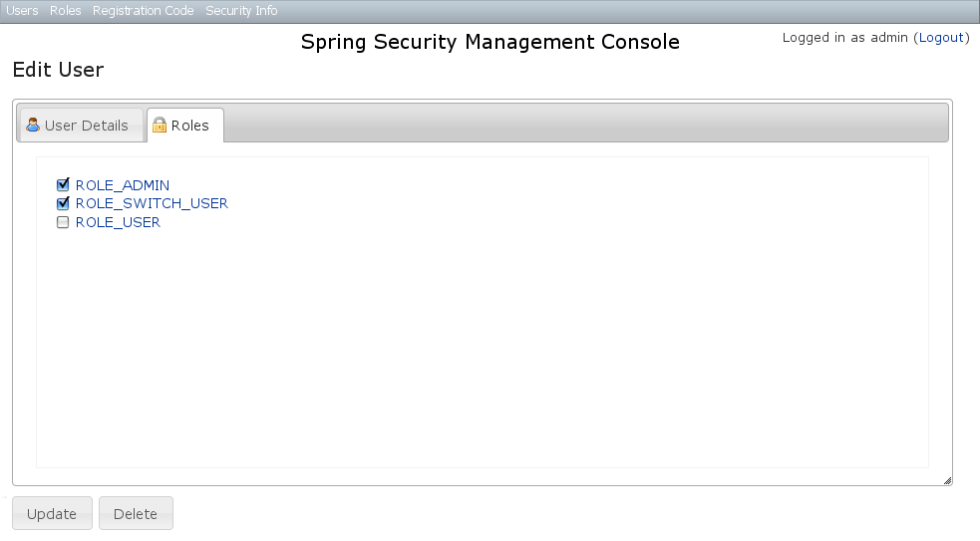Open the Users menu item
The height and width of the screenshot is (541, 980).
pyautogui.click(x=22, y=11)
